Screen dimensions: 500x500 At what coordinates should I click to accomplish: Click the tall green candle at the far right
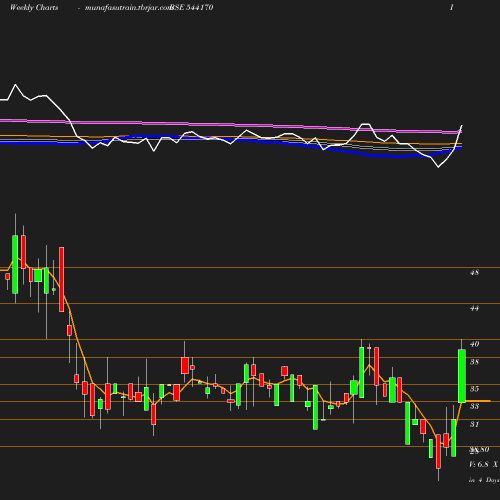[x=462, y=376]
